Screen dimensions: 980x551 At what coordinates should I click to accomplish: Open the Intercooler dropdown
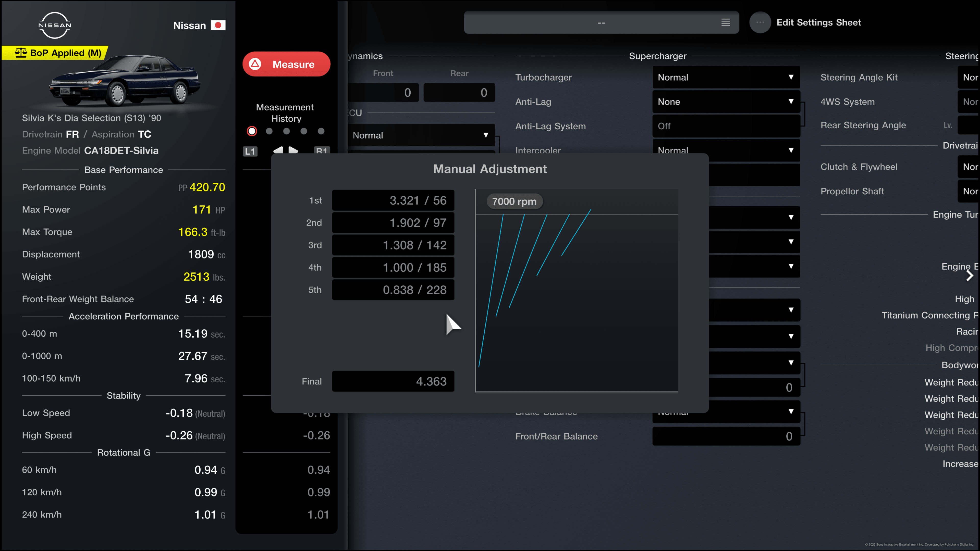726,150
